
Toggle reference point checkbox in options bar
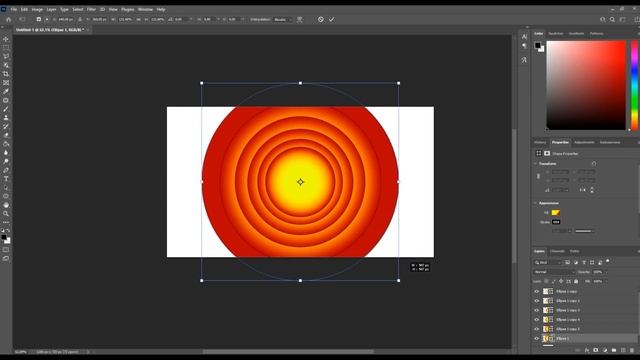point(39,19)
